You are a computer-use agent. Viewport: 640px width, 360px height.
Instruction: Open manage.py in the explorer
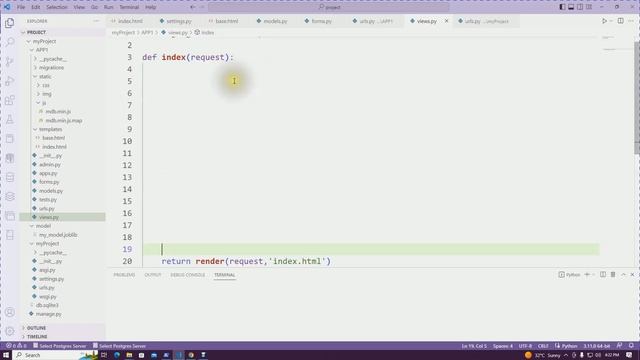click(x=49, y=314)
